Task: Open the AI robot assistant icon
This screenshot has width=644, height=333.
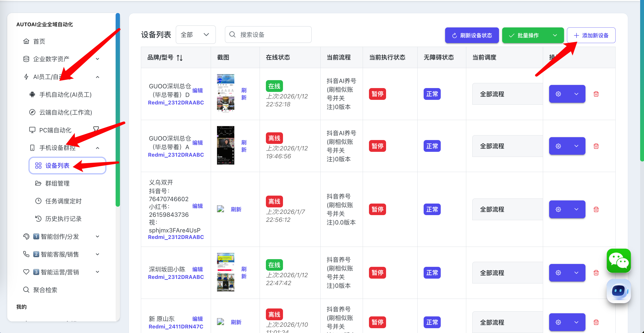Action: pyautogui.click(x=618, y=291)
